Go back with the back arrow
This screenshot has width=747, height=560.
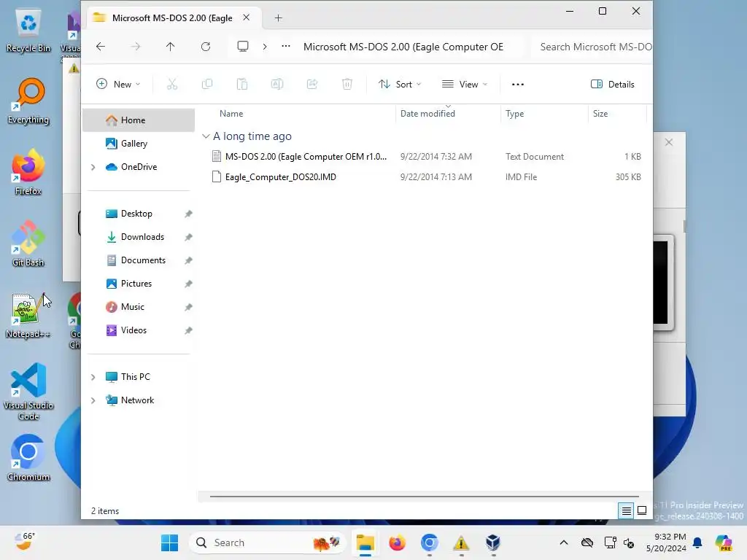101,47
